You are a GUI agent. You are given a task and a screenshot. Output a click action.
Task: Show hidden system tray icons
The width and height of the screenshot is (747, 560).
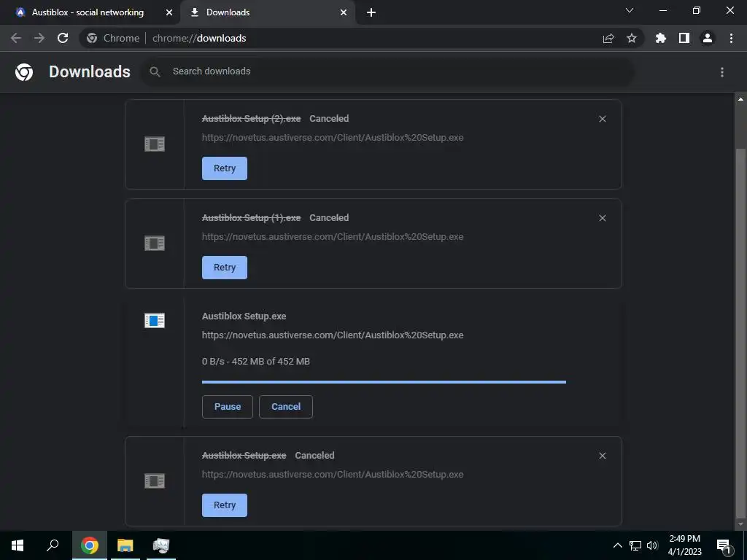tap(617, 545)
